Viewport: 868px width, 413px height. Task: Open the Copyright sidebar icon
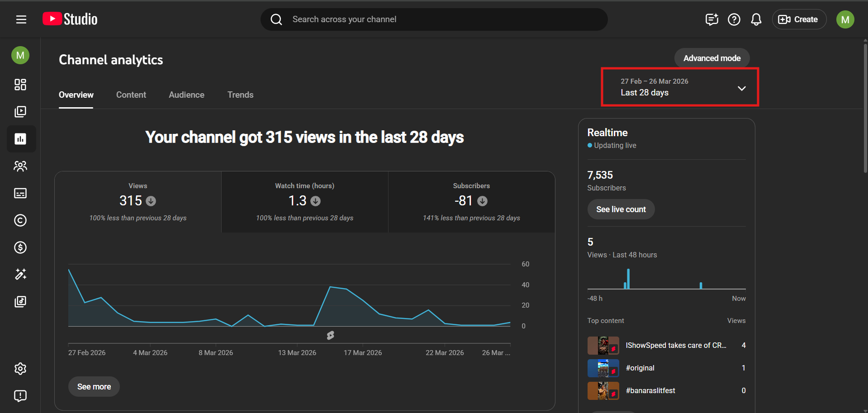pos(20,220)
